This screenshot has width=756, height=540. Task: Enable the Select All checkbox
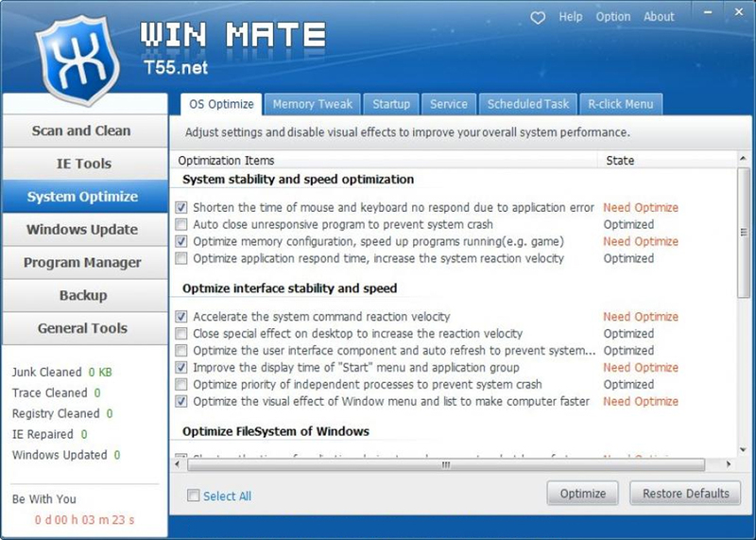(x=194, y=496)
